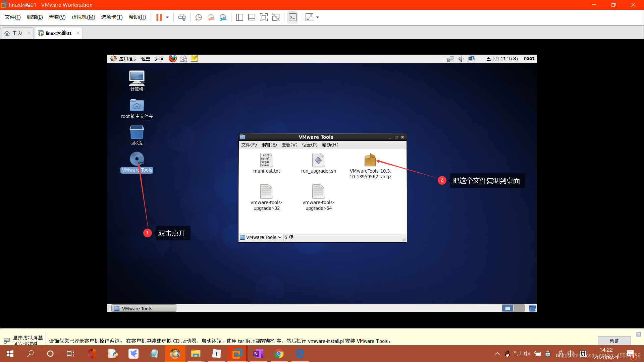The image size is (644, 362).
Task: Click VMware Tools taskbar window button
Action: point(144,308)
